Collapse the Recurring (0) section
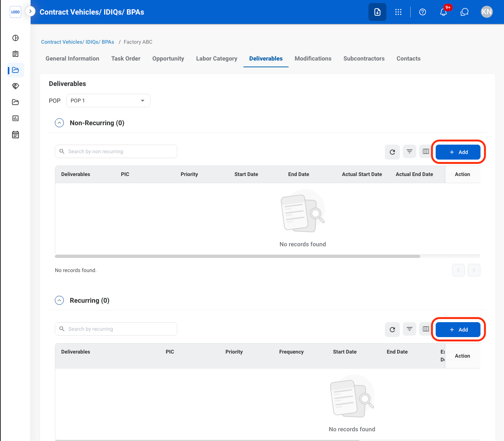Viewport: 504px width, 441px height. pyautogui.click(x=59, y=300)
